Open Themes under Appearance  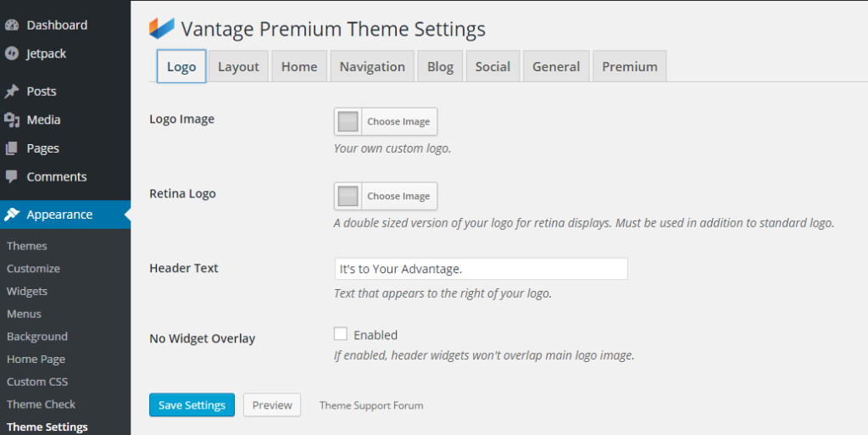pos(27,246)
